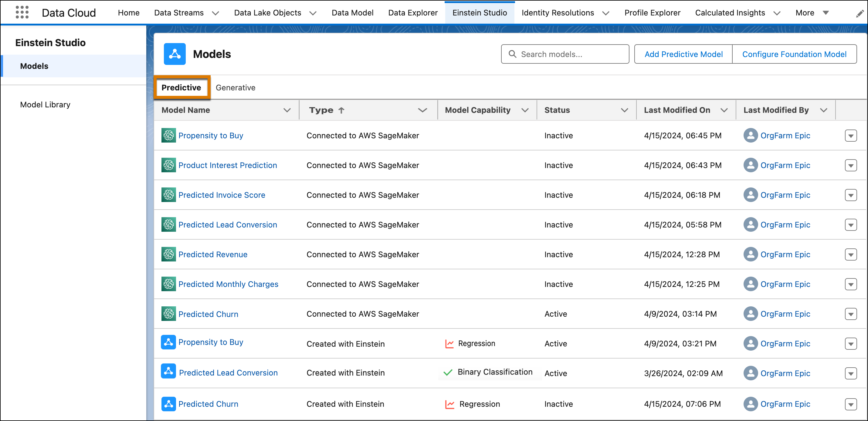Click the date 4/9/2024, 03:21 PM

click(x=680, y=344)
